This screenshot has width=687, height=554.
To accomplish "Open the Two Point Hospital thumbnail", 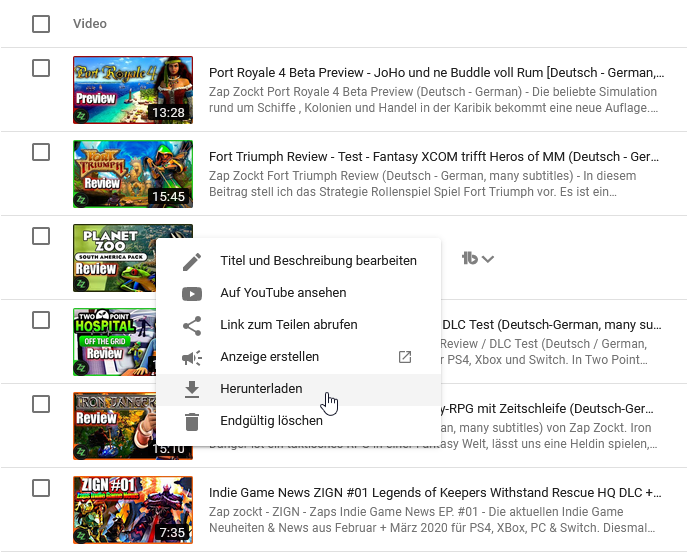I will tap(113, 340).
